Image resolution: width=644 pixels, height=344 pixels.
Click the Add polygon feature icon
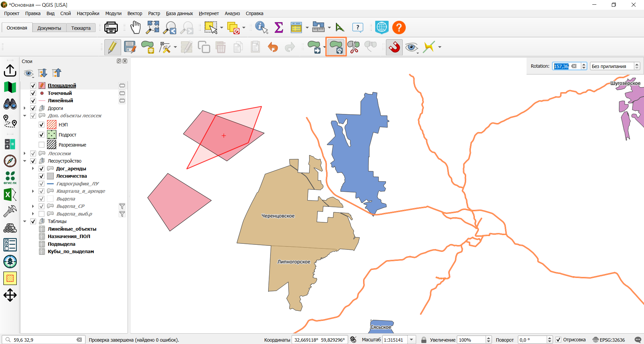[x=147, y=47]
